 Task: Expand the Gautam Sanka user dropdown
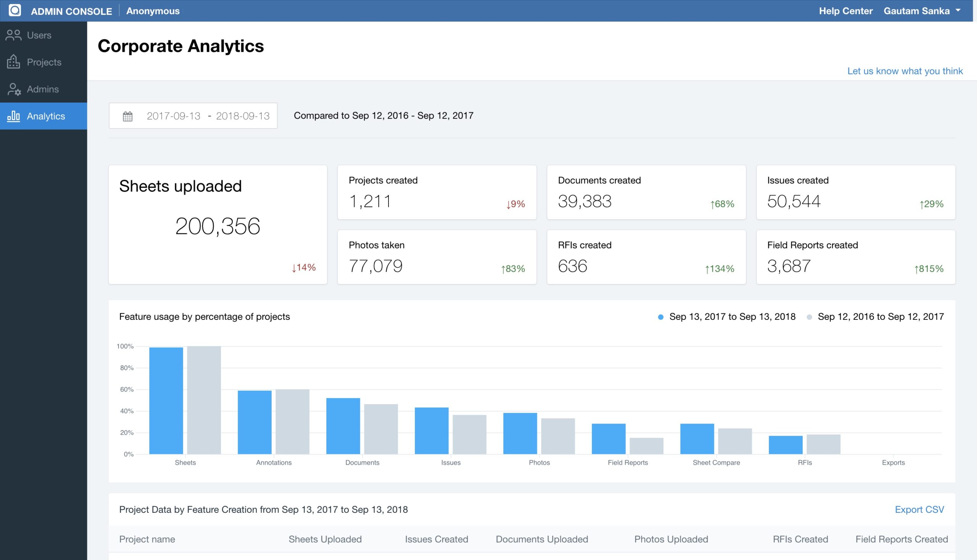coord(922,11)
